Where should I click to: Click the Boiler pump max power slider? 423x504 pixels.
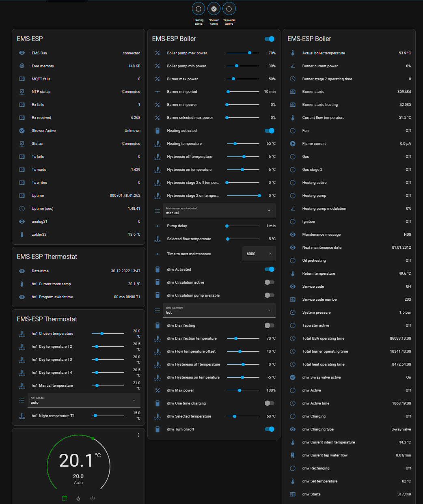click(243, 53)
